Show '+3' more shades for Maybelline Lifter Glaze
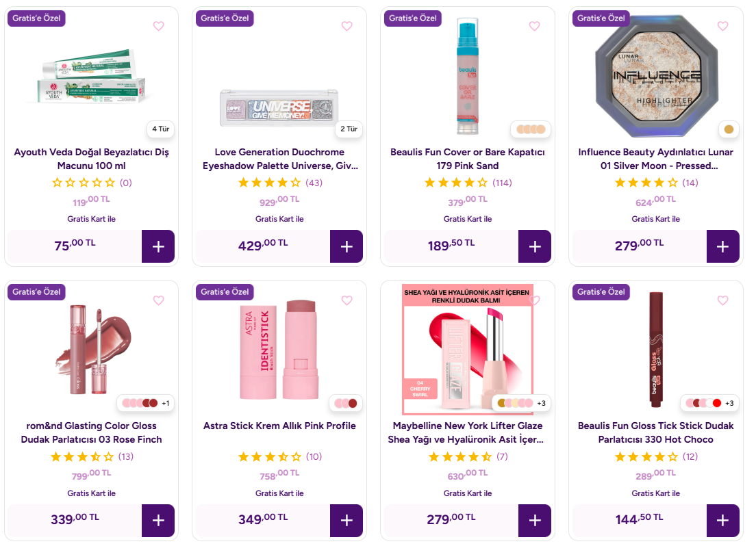The height and width of the screenshot is (546, 756). (x=541, y=403)
